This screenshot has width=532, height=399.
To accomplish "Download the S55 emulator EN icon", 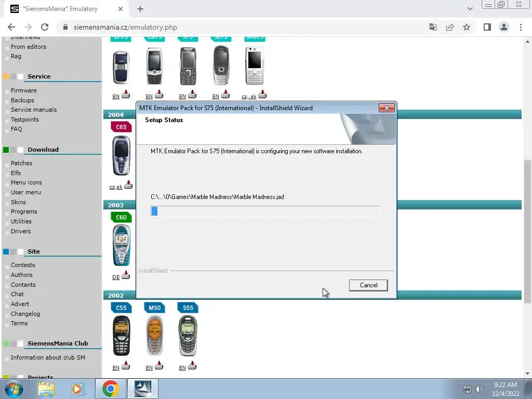I will coord(192,365).
